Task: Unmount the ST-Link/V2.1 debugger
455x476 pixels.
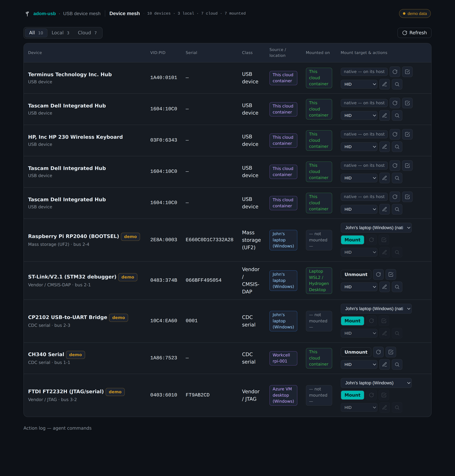Action: coord(356,274)
